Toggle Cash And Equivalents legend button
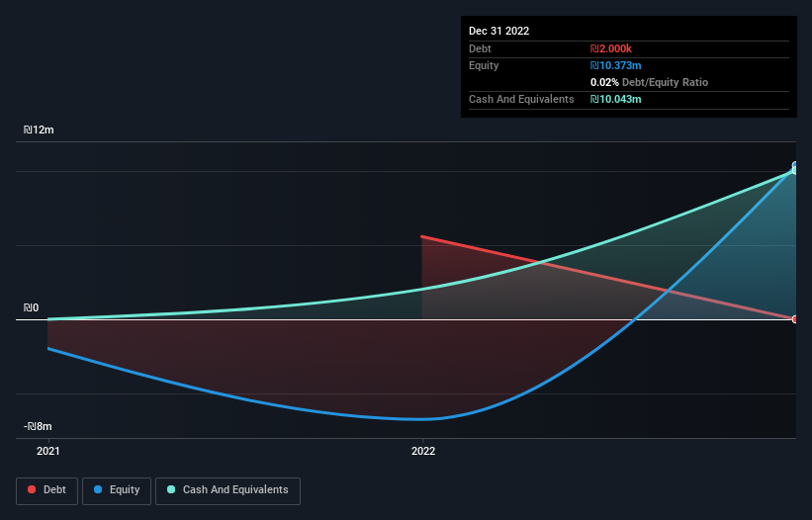The width and height of the screenshot is (812, 520). click(227, 490)
